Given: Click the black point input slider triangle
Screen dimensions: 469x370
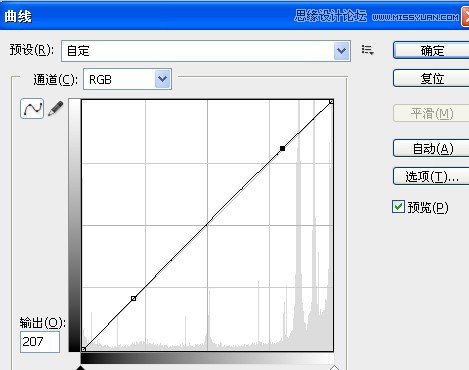Looking at the screenshot, I should click(x=80, y=367).
